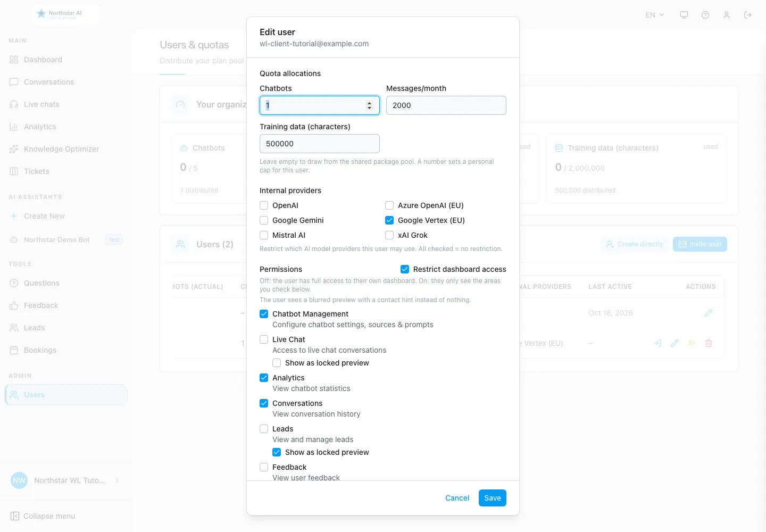Click the Bookings calendar icon
The height and width of the screenshot is (532, 766).
click(14, 350)
